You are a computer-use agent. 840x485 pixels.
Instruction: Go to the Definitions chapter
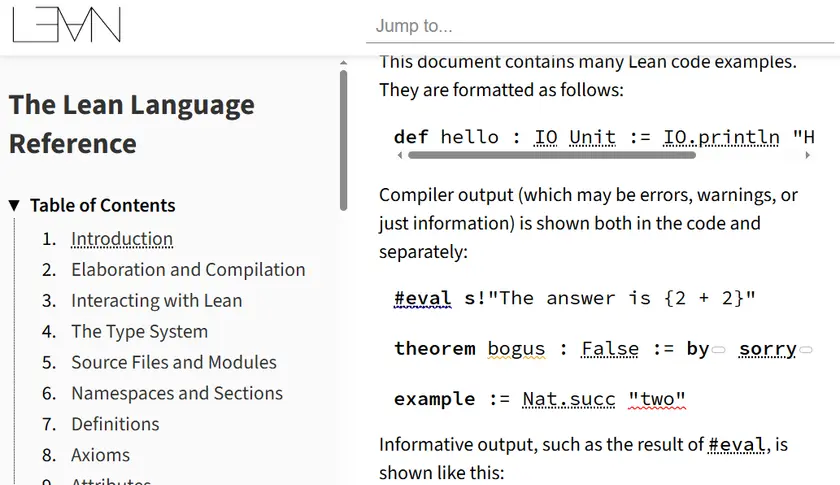click(x=115, y=425)
